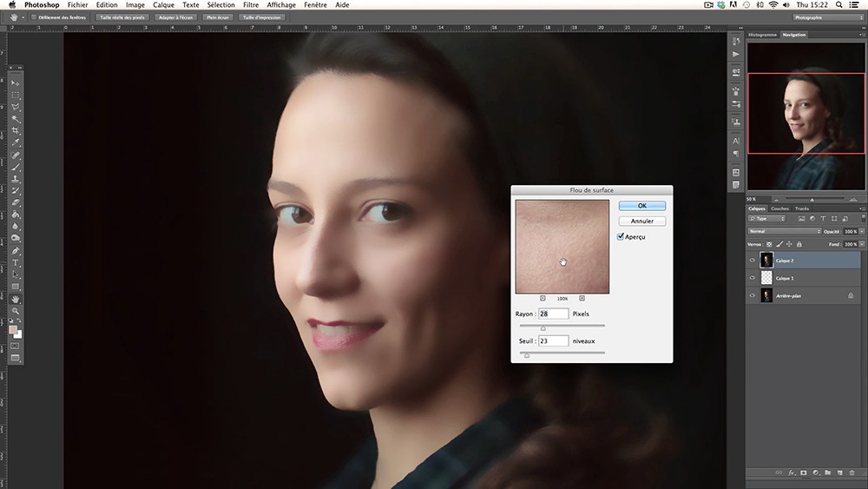The height and width of the screenshot is (489, 868).
Task: Open the Opacité slider dropdown arrow
Action: (x=862, y=232)
